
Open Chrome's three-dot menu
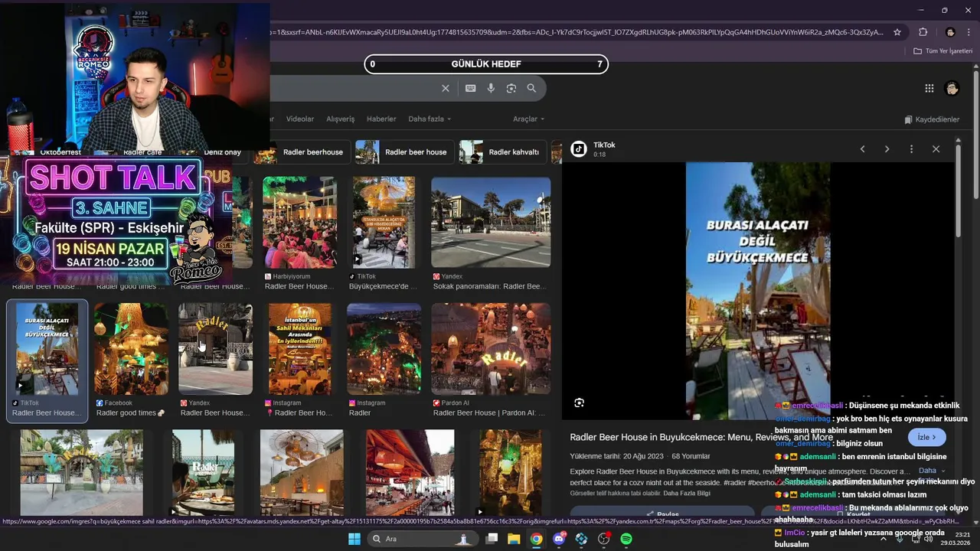[968, 32]
